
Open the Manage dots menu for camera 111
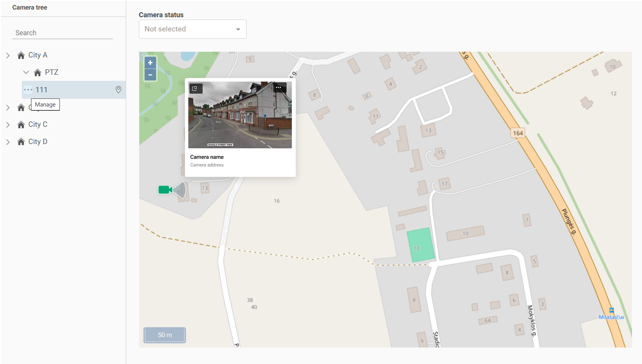28,90
